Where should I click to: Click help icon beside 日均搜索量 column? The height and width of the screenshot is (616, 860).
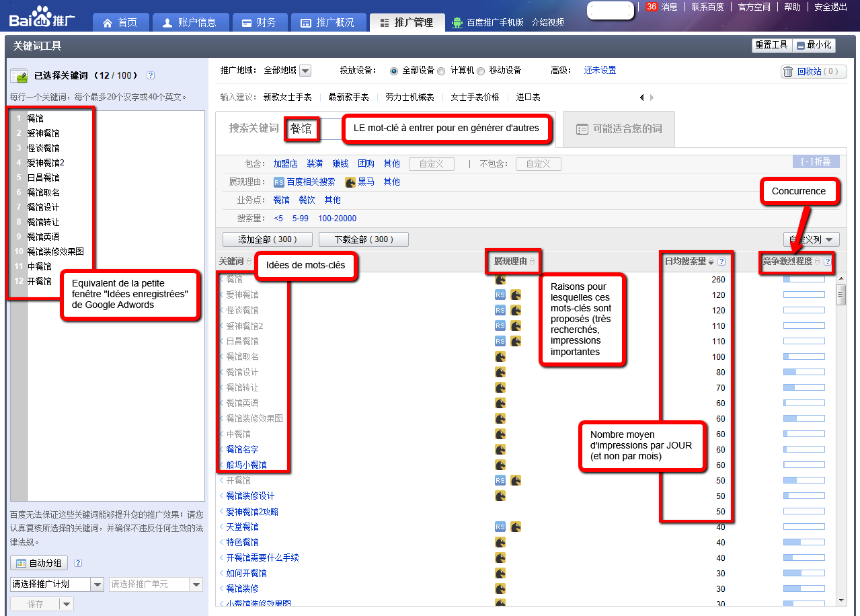721,262
